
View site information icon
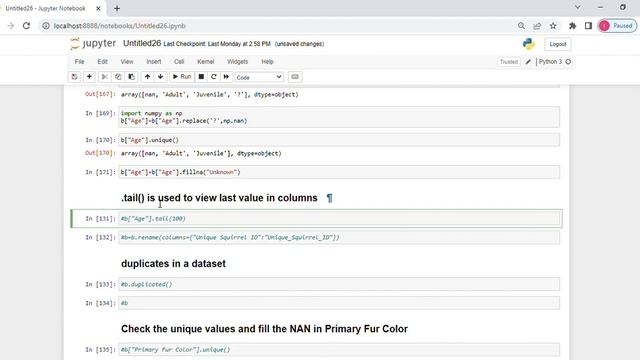click(x=46, y=26)
